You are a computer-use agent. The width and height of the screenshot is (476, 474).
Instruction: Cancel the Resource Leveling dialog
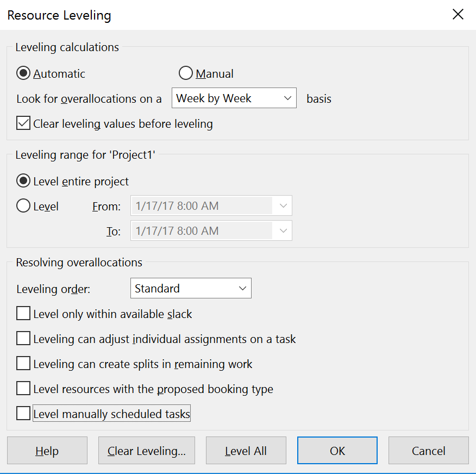428,451
